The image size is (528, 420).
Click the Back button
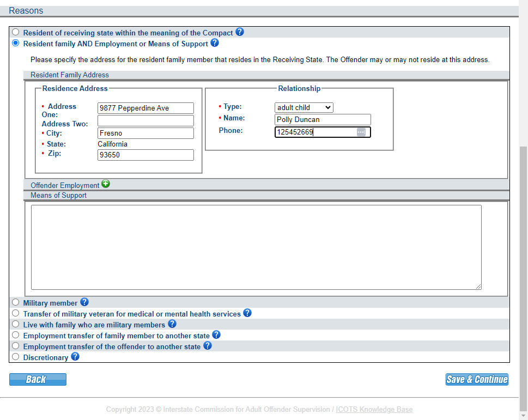pyautogui.click(x=38, y=379)
